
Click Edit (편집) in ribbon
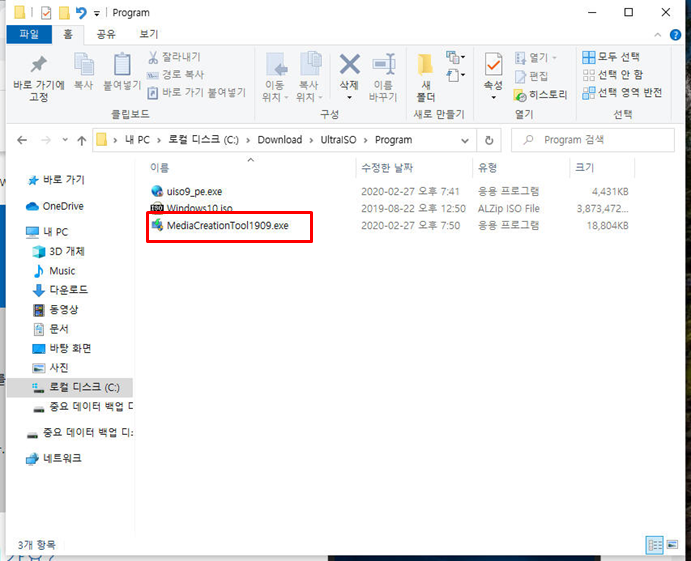coord(531,76)
